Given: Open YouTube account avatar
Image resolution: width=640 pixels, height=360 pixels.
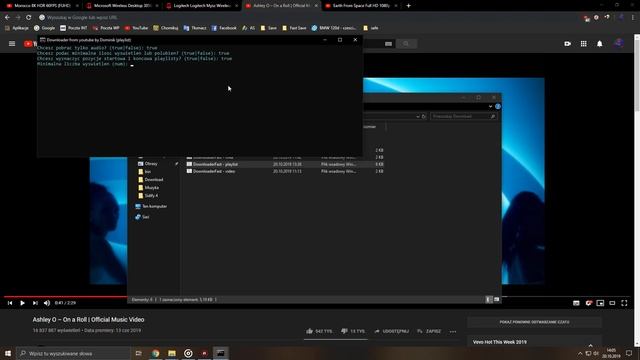Looking at the screenshot, I should [619, 43].
